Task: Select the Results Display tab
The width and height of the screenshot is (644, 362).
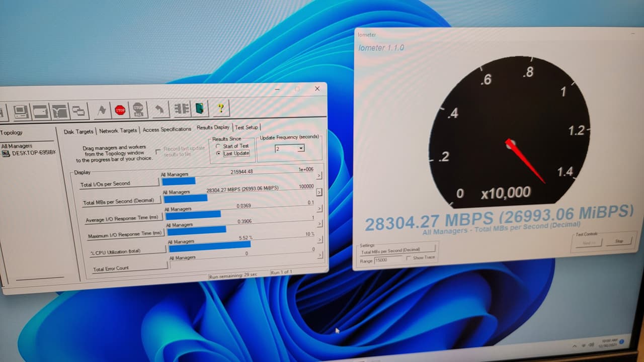Action: [x=213, y=128]
